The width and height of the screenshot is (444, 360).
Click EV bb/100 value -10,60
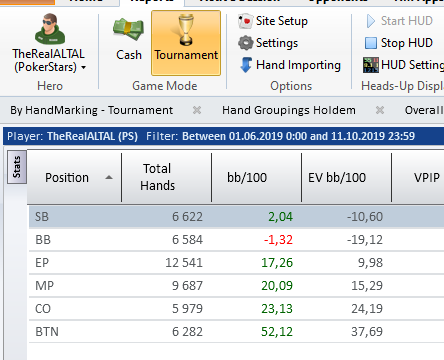tap(365, 217)
